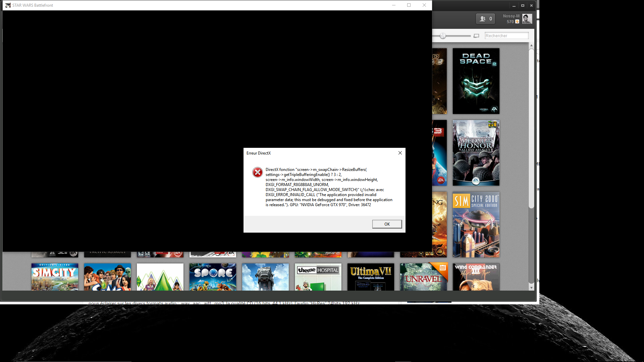Image resolution: width=644 pixels, height=362 pixels.
Task: Close the STAR WARS Battlefront window
Action: [x=424, y=5]
